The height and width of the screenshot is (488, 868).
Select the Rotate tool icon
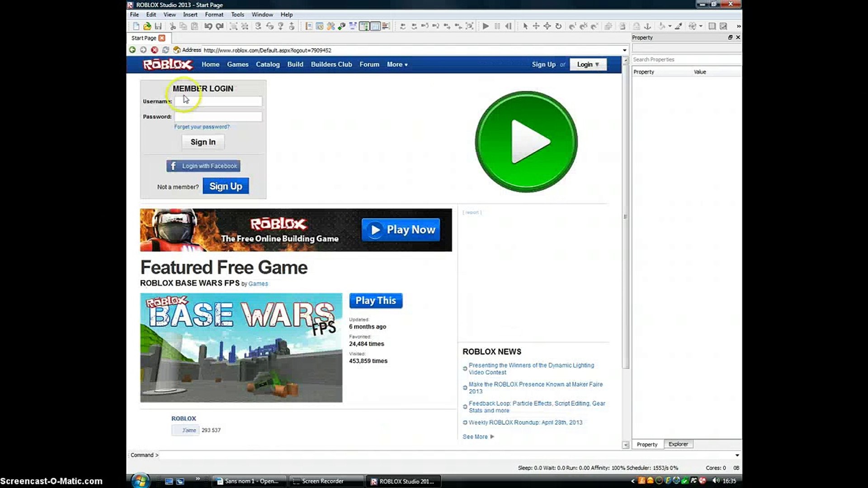558,26
